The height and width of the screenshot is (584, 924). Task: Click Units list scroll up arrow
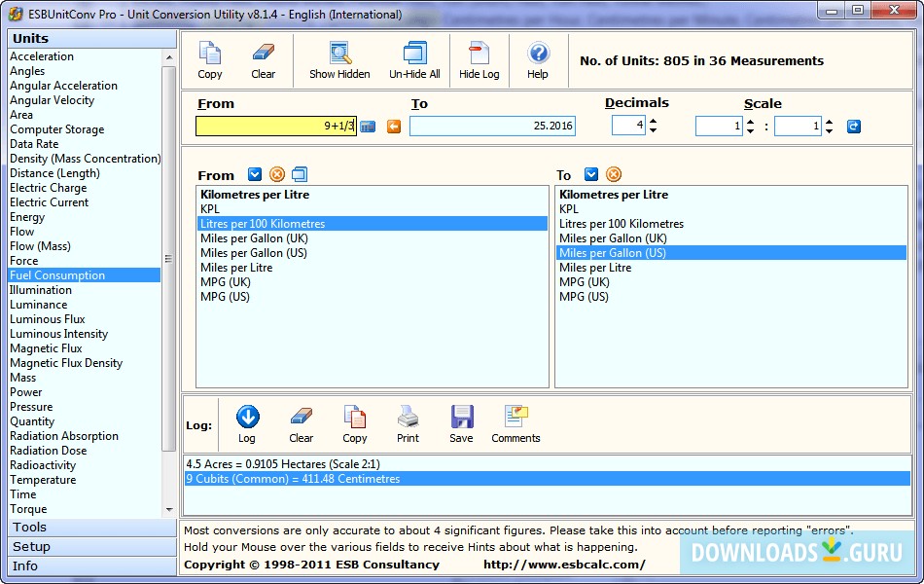coord(169,57)
